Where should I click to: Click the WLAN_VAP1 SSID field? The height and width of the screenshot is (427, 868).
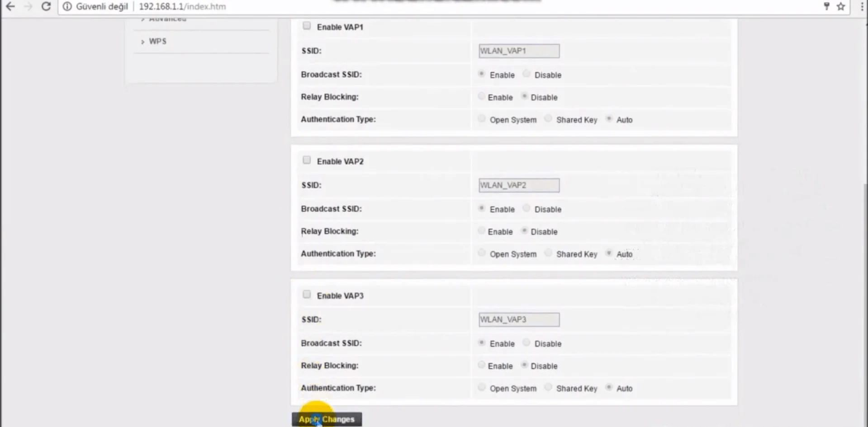tap(519, 51)
